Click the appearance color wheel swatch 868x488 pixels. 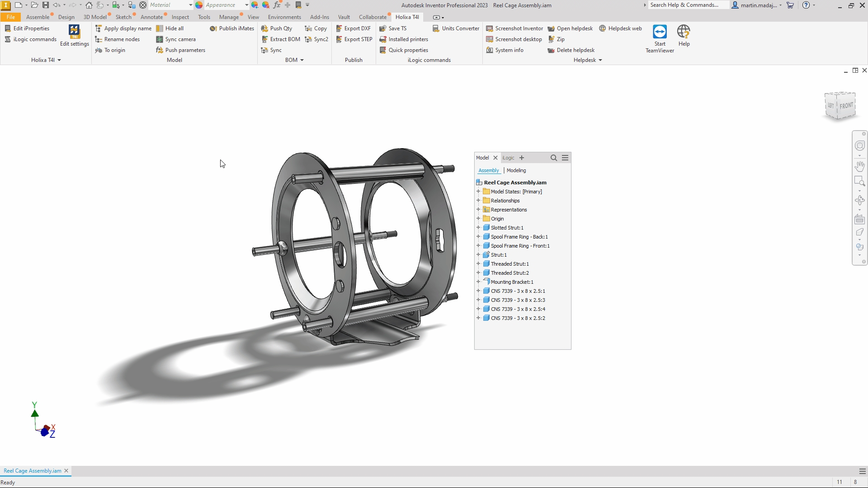199,5
